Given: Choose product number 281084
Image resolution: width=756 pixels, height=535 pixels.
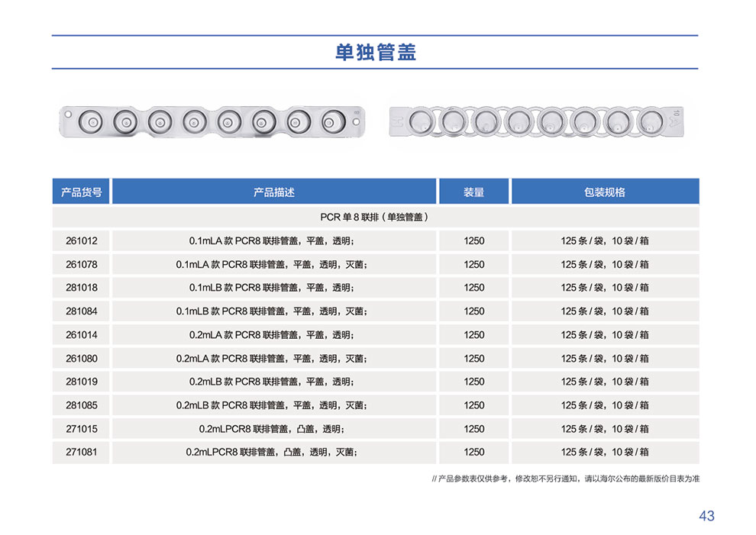Looking at the screenshot, I should (82, 311).
